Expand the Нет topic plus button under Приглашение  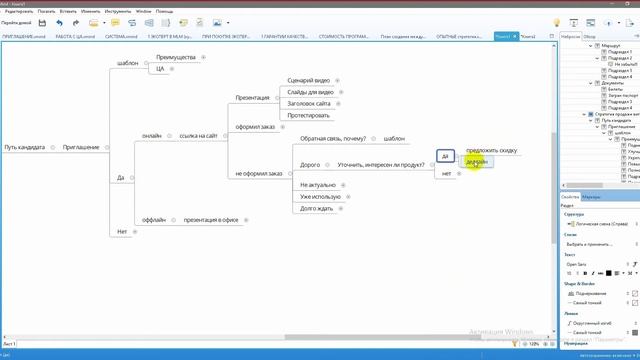[135, 231]
